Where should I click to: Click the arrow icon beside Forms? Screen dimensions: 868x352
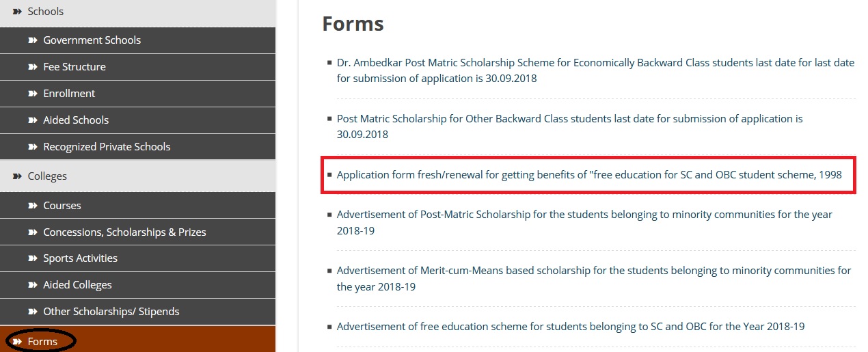click(x=18, y=341)
